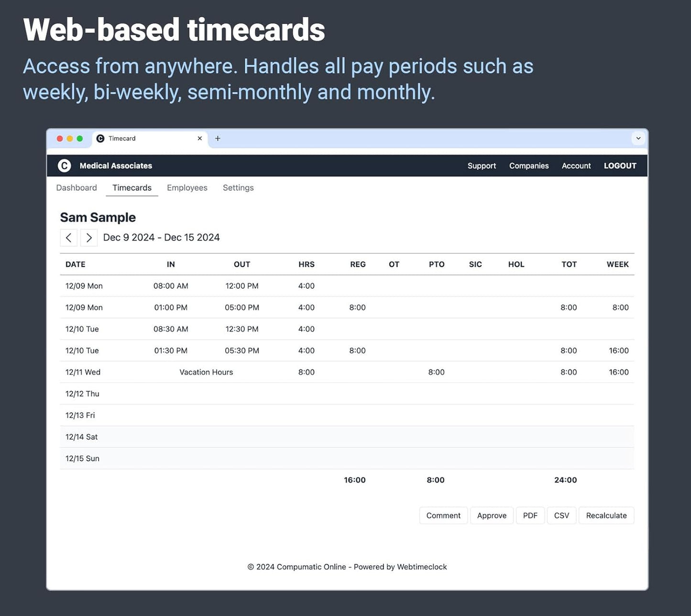This screenshot has height=616, width=691.
Task: Open a new browser tab with plus
Action: tap(218, 138)
